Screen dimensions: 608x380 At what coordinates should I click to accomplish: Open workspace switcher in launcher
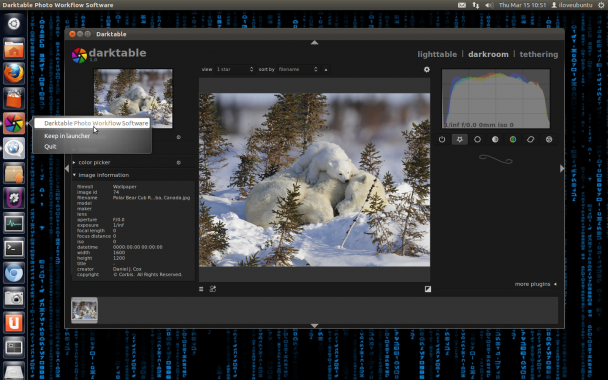[14, 347]
